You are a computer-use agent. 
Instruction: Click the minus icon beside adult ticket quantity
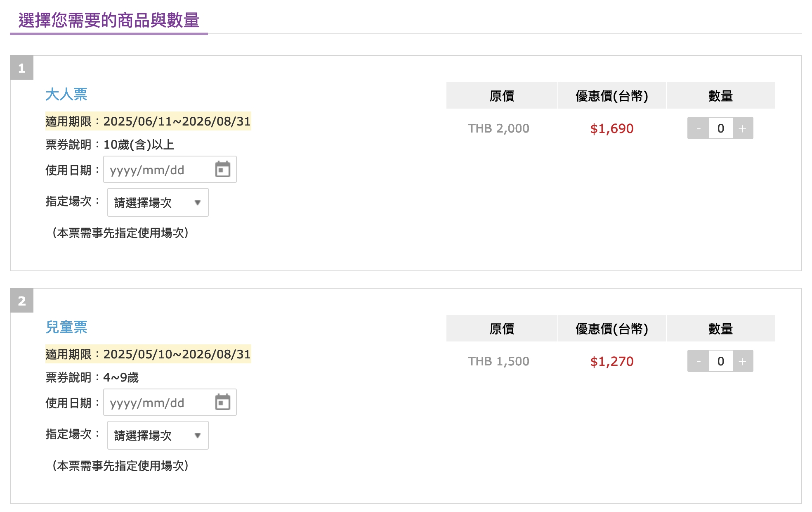[698, 128]
